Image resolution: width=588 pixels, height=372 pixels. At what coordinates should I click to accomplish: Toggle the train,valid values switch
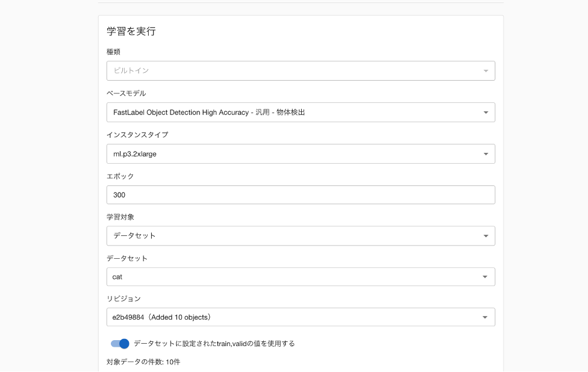tap(120, 344)
